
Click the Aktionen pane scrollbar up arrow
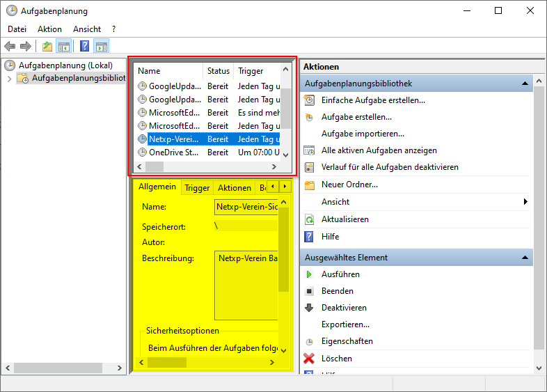(x=539, y=81)
